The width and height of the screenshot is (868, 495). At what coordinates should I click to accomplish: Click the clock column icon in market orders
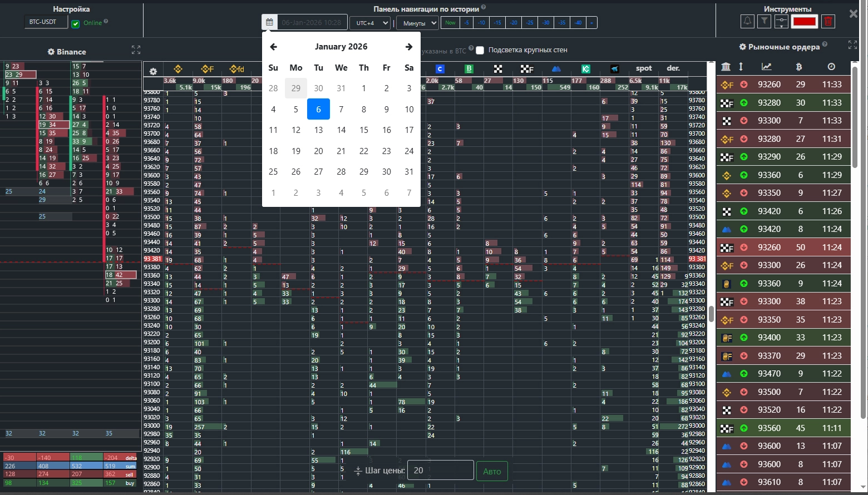click(x=831, y=67)
